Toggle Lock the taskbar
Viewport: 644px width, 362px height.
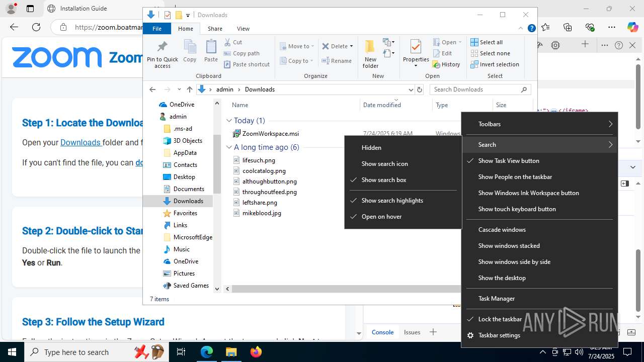pyautogui.click(x=539, y=319)
